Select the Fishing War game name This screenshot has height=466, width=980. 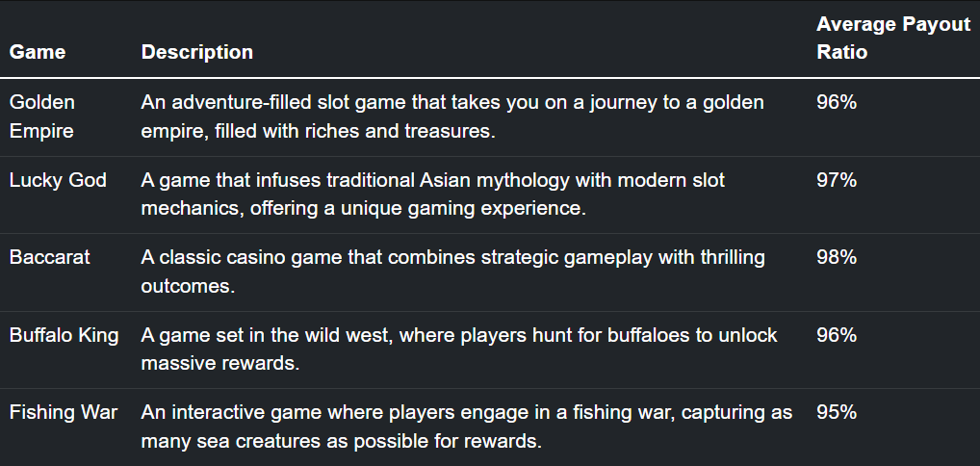[x=64, y=412]
